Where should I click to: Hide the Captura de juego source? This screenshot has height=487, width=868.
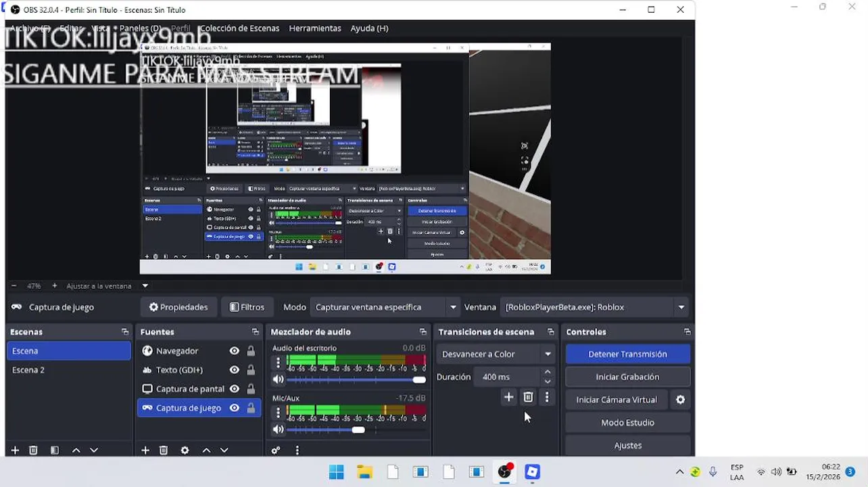(x=235, y=408)
